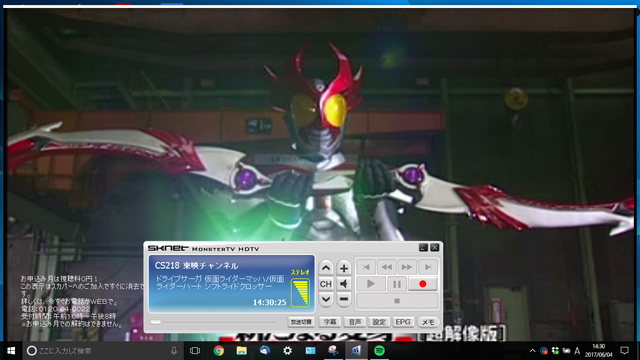Image resolution: width=640 pixels, height=360 pixels.
Task: Open the taskbar clock showing 14:30
Action: 599,351
